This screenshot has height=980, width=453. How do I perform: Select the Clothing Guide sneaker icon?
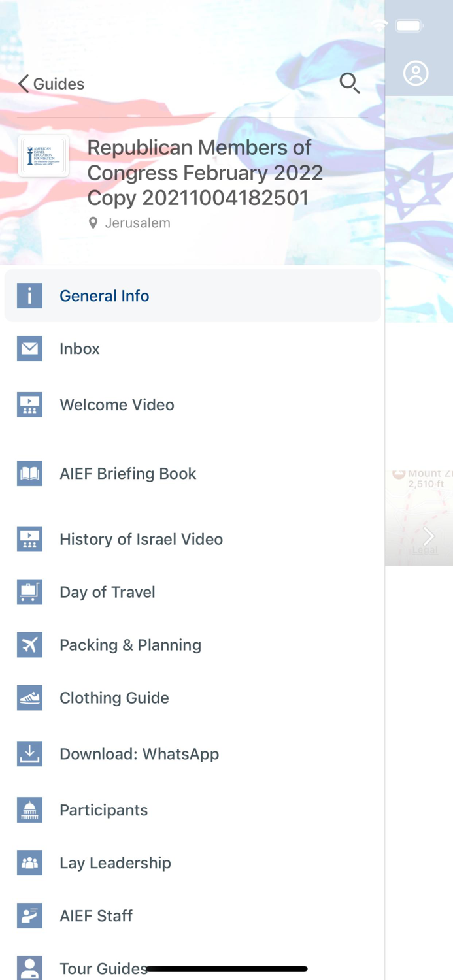pyautogui.click(x=29, y=698)
